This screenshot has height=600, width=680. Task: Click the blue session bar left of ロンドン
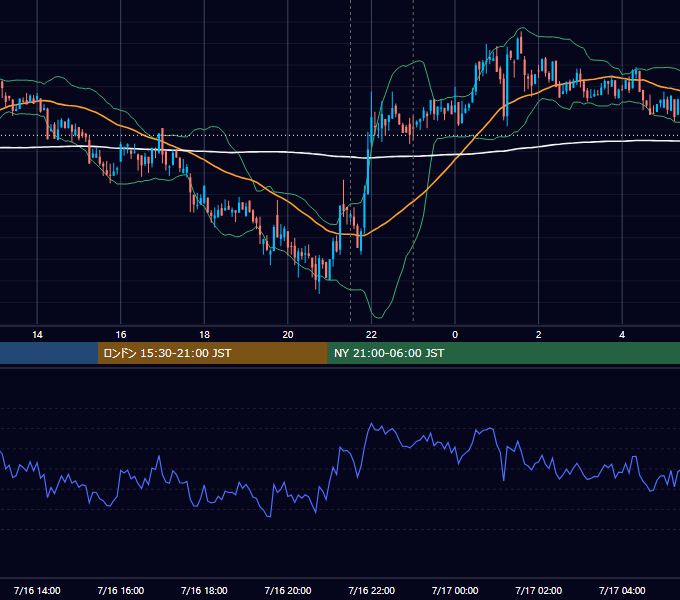(x=49, y=353)
